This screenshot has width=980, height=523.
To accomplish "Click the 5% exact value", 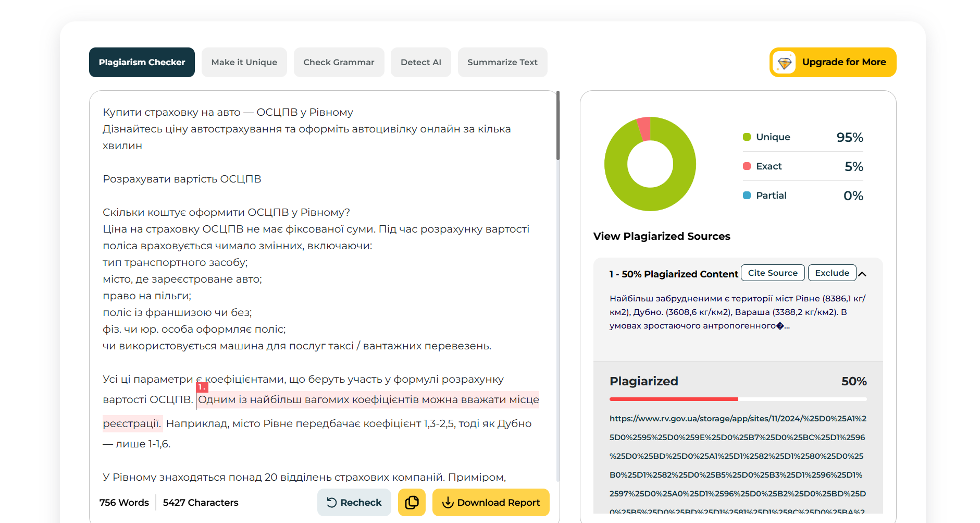I will click(854, 166).
